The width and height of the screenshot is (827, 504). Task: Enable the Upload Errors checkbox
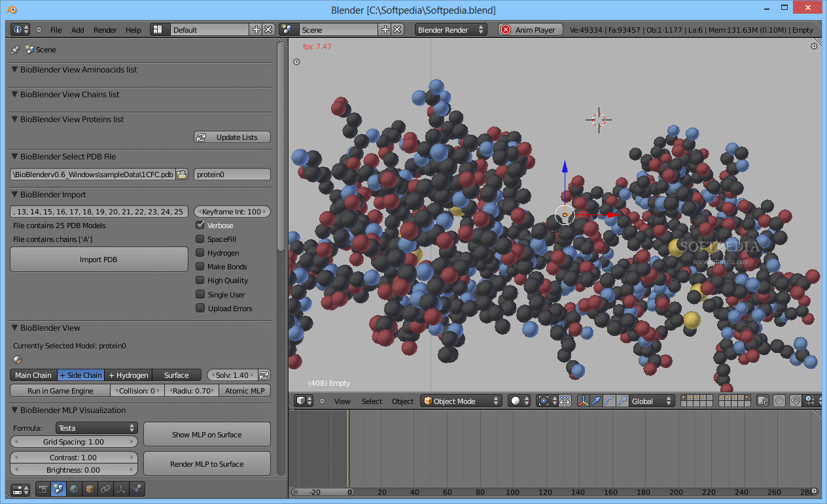pos(200,309)
